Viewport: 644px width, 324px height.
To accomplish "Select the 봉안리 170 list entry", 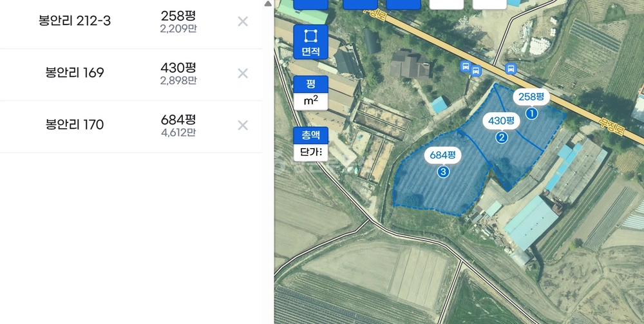I will tap(131, 126).
